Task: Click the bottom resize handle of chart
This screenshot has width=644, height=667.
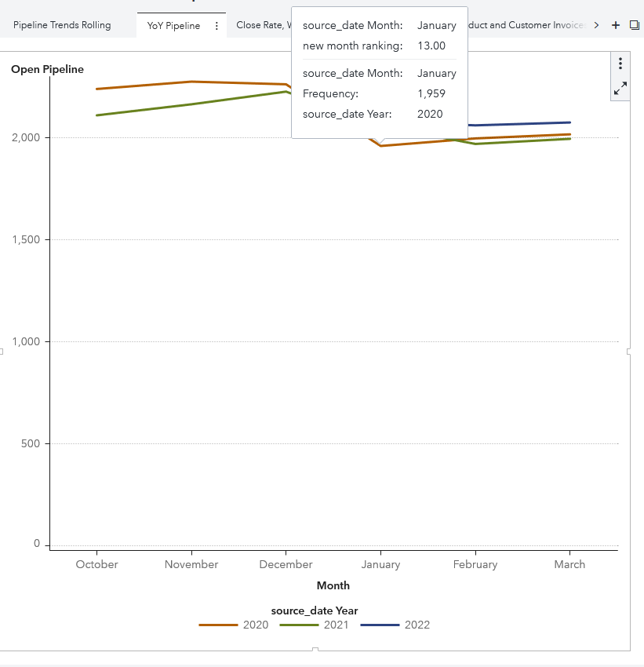Action: pos(315,650)
